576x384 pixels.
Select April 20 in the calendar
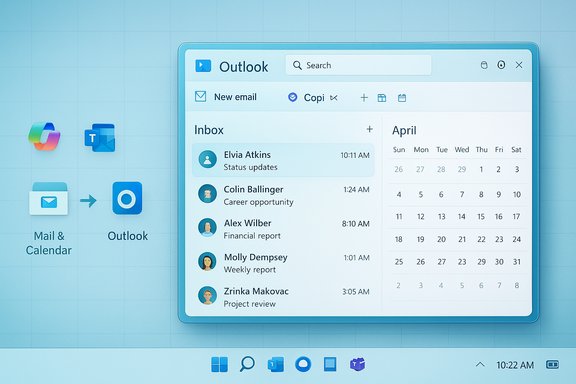(x=441, y=240)
